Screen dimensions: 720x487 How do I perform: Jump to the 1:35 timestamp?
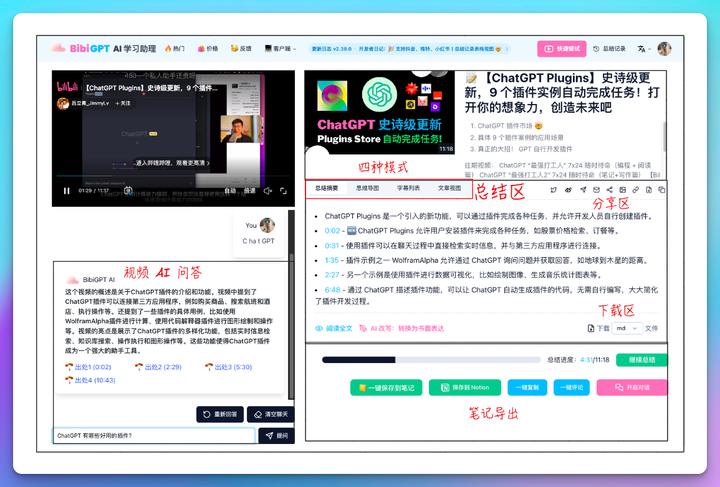pos(332,260)
